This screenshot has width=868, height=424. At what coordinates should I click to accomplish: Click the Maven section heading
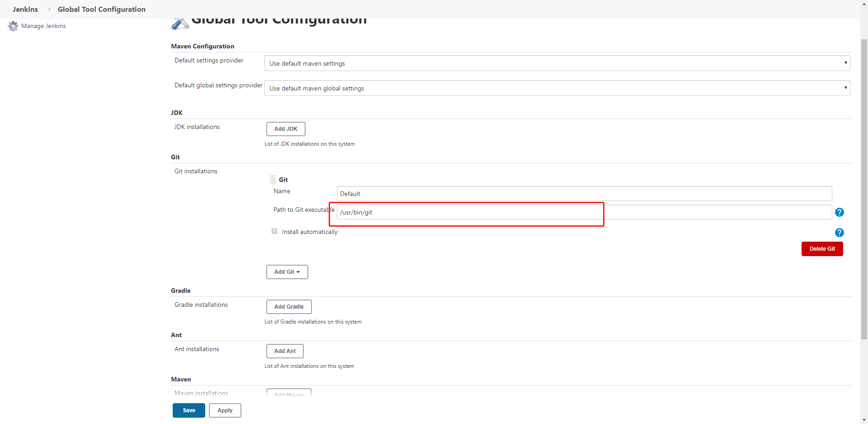[181, 379]
